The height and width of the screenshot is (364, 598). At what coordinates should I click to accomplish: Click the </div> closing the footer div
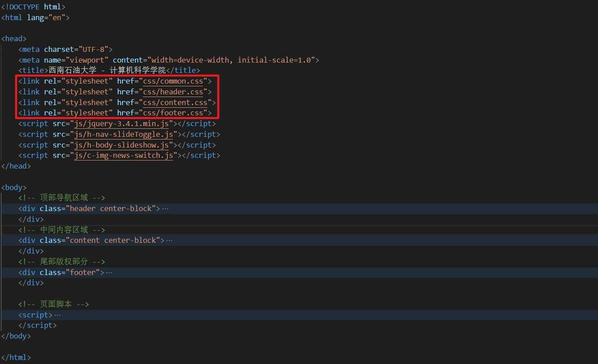coord(31,283)
